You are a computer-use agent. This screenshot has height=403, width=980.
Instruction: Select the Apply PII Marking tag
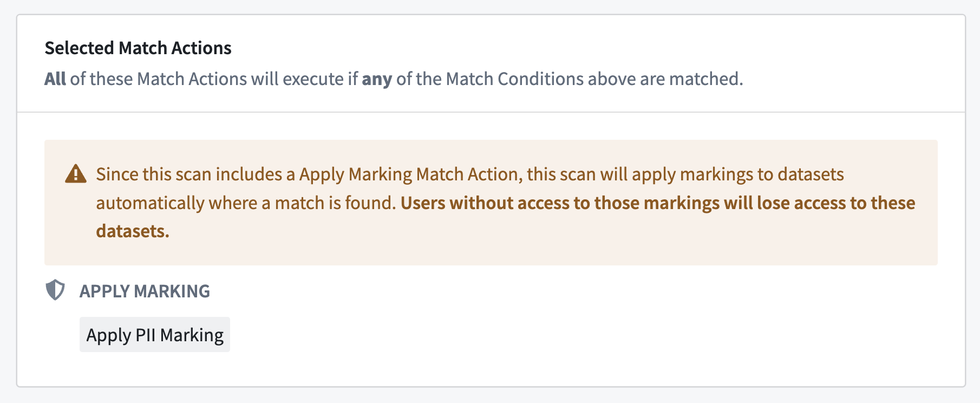tap(155, 335)
